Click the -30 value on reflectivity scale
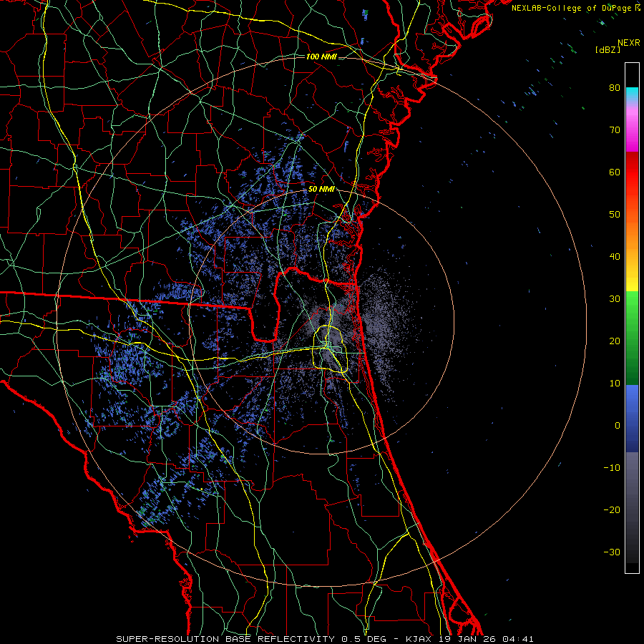644x644 pixels. [612, 552]
